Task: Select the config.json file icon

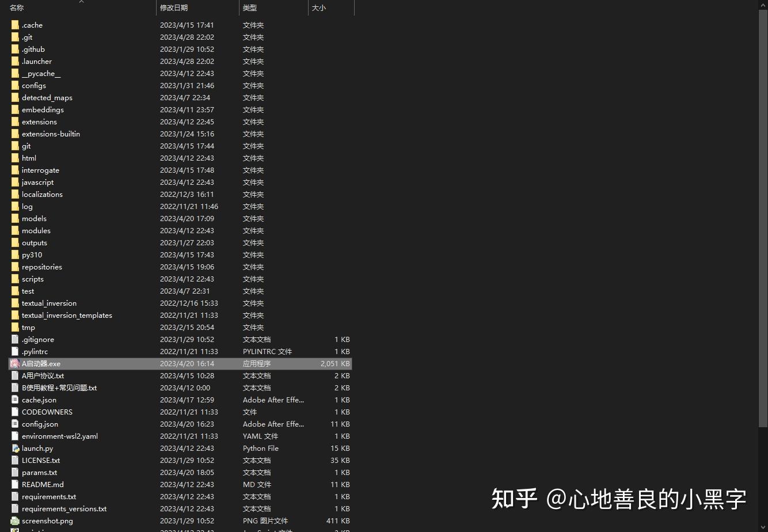Action: pyautogui.click(x=14, y=424)
